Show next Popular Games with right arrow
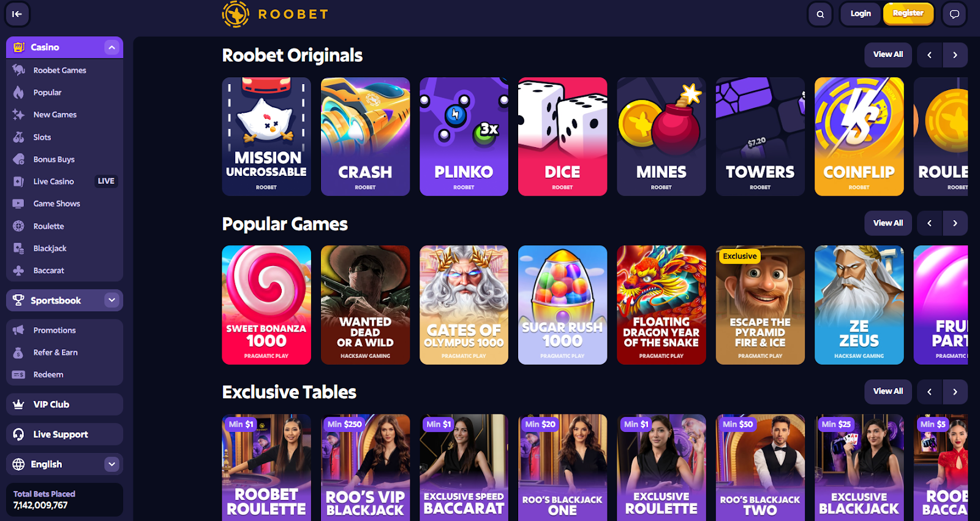 (955, 223)
